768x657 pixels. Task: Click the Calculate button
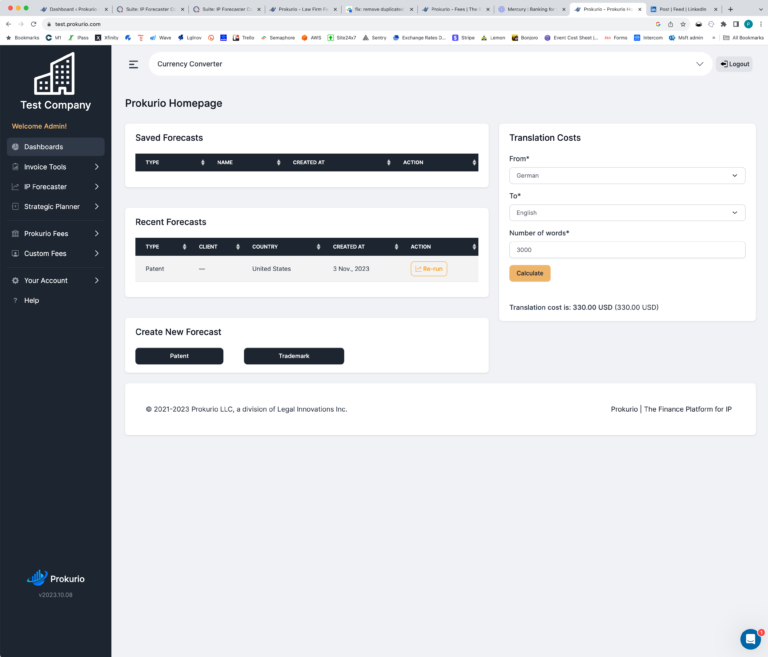pos(529,273)
